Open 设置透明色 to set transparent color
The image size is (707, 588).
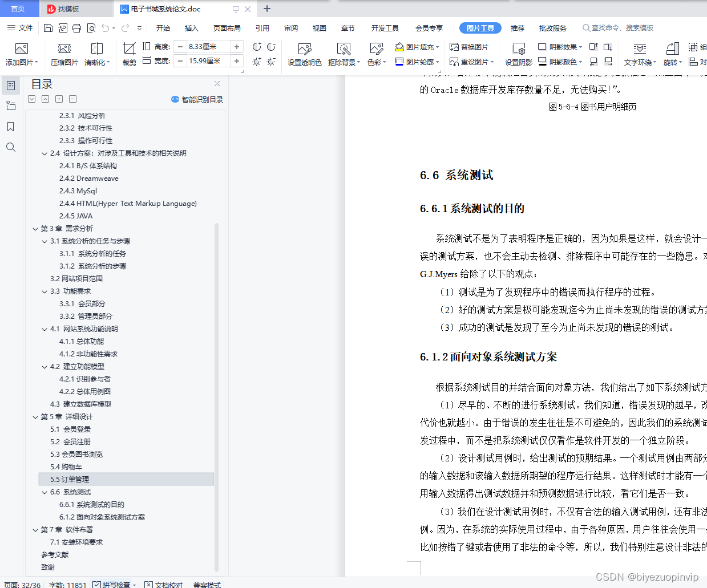[x=304, y=54]
